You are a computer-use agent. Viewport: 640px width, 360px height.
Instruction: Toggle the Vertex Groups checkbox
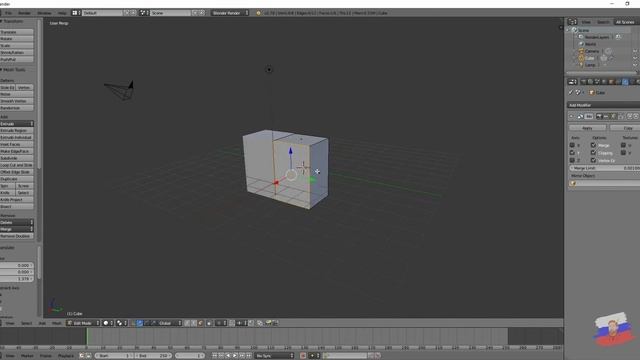593,160
